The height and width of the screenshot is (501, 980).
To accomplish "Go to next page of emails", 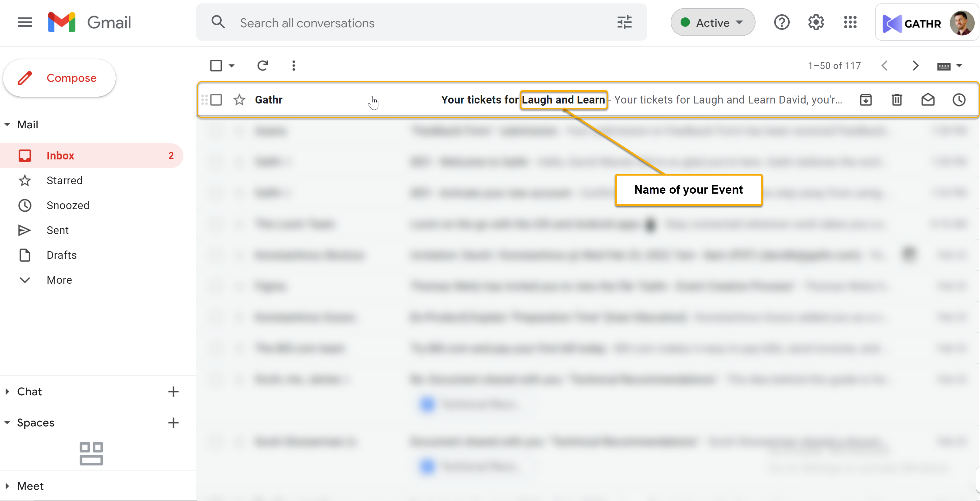I will click(x=915, y=66).
